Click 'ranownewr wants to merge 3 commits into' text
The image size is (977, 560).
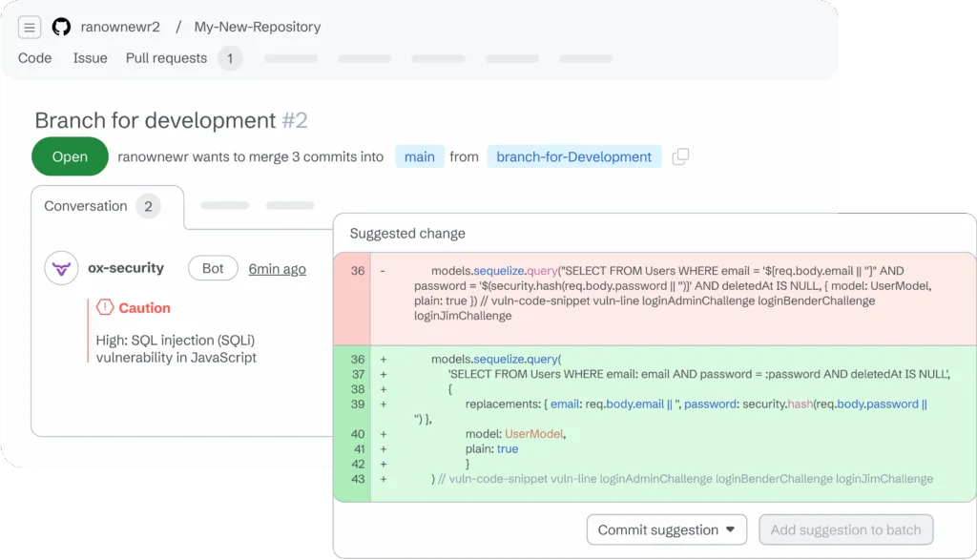pos(251,157)
